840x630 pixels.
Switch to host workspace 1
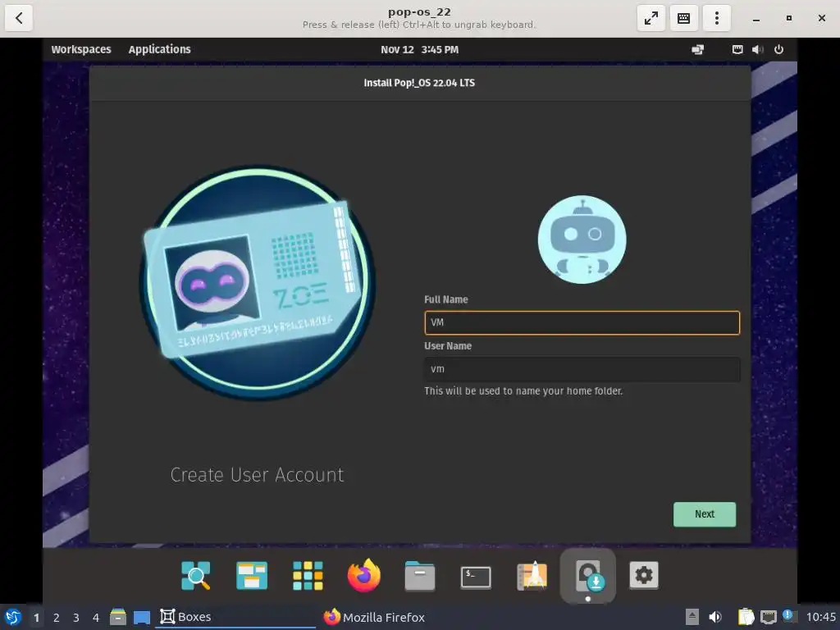pyautogui.click(x=36, y=618)
